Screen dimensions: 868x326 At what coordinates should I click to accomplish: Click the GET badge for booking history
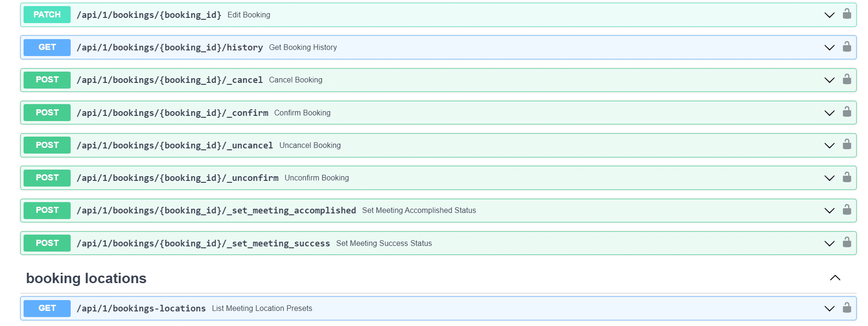pyautogui.click(x=47, y=47)
